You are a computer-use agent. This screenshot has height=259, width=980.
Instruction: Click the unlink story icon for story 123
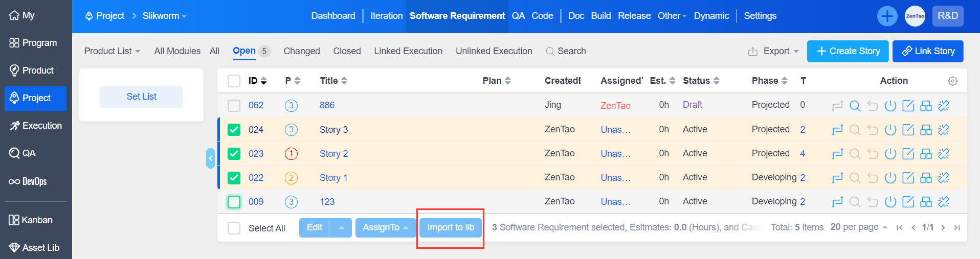[x=944, y=202]
